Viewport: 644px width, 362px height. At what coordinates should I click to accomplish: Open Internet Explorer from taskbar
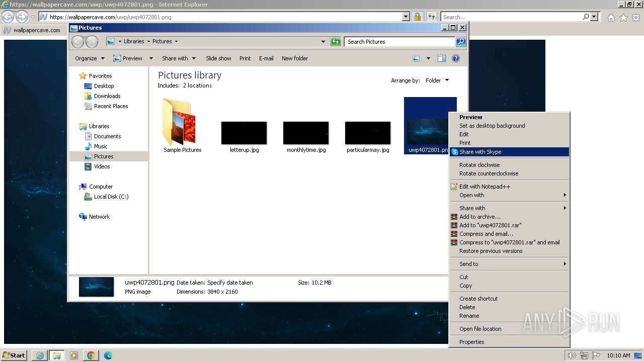40,355
